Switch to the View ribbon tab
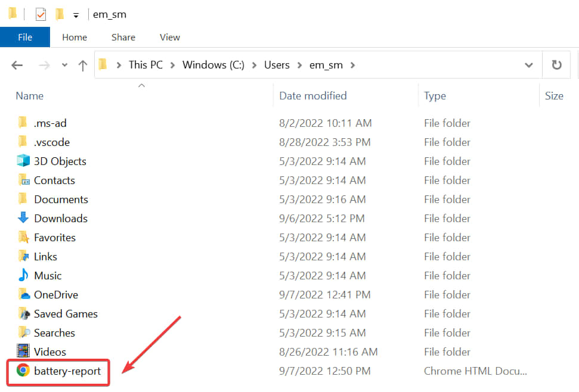The image size is (579, 392). pos(170,38)
